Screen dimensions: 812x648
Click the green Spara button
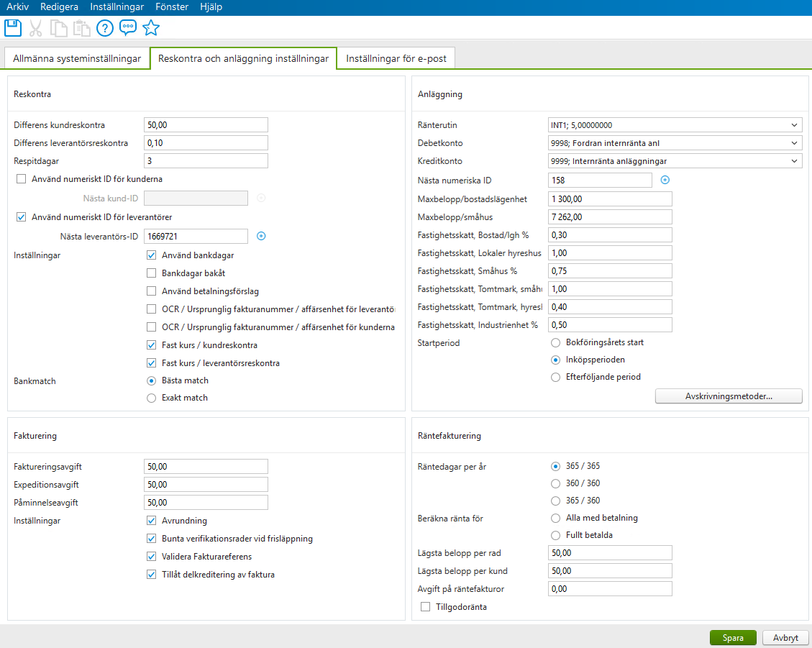[732, 637]
